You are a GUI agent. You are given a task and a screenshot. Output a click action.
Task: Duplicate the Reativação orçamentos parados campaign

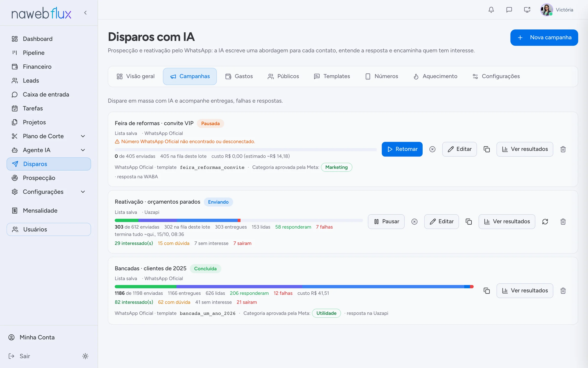[x=469, y=222]
